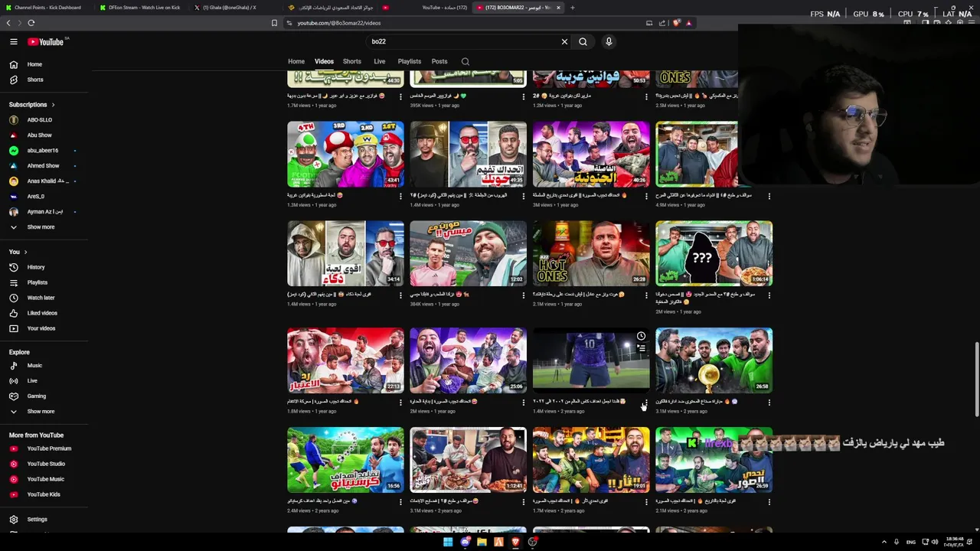Viewport: 980px width, 551px height.
Task: Open options menu for the 34:14 video
Action: tap(400, 295)
